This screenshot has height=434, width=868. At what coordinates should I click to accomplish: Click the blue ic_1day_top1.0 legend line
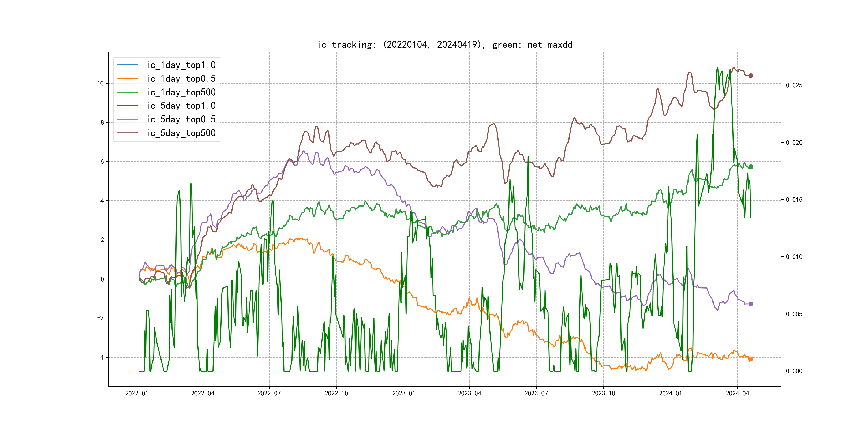[x=127, y=65]
